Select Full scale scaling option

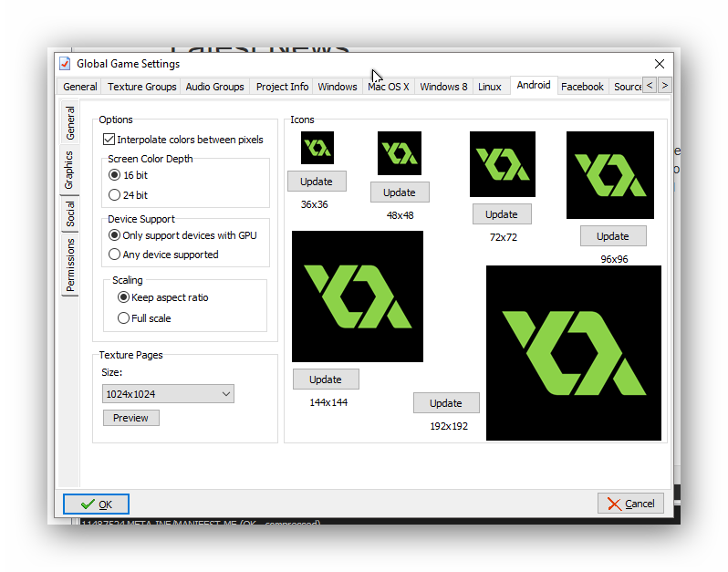click(x=123, y=318)
